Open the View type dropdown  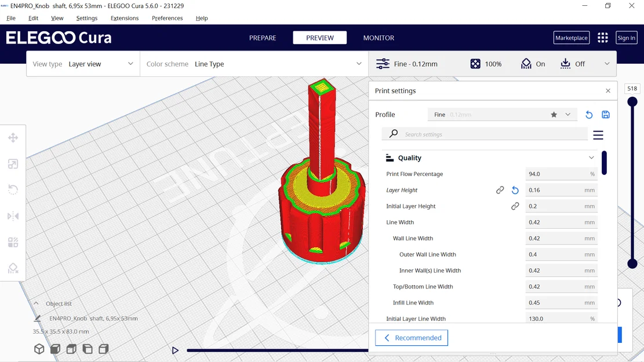click(x=83, y=64)
